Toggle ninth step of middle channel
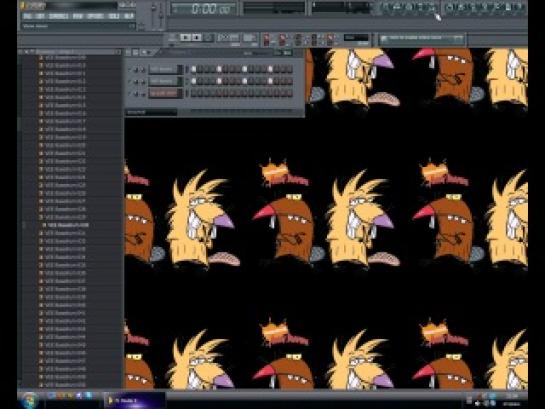545x409 pixels. pyautogui.click(x=245, y=81)
